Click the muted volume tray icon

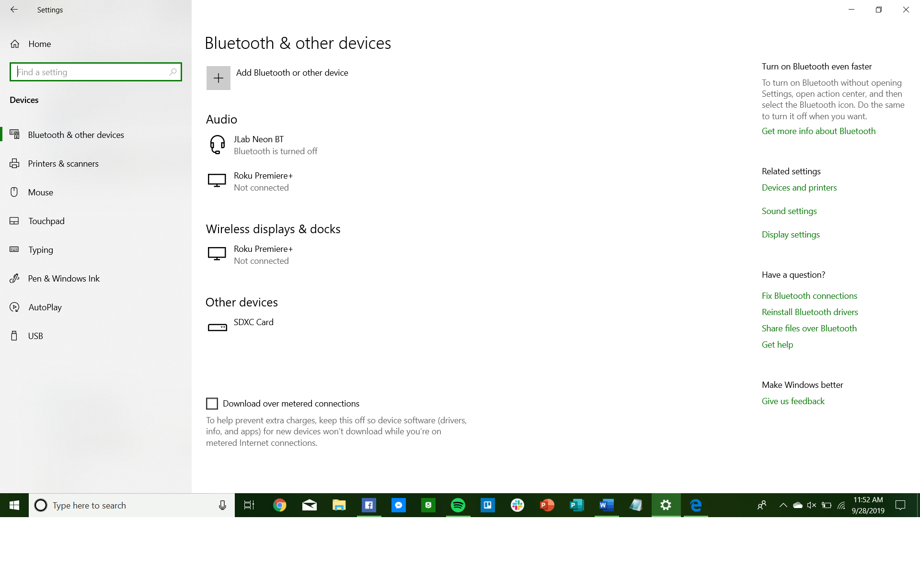pyautogui.click(x=812, y=505)
